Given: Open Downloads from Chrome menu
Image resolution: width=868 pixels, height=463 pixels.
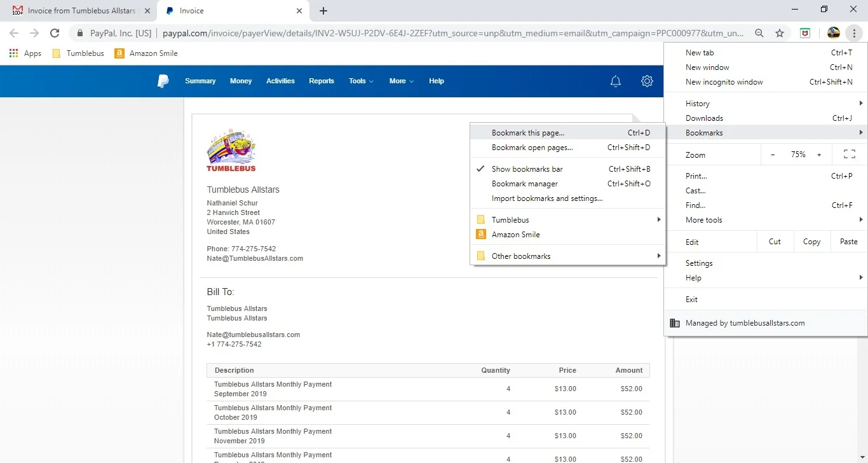Looking at the screenshot, I should tap(766, 118).
